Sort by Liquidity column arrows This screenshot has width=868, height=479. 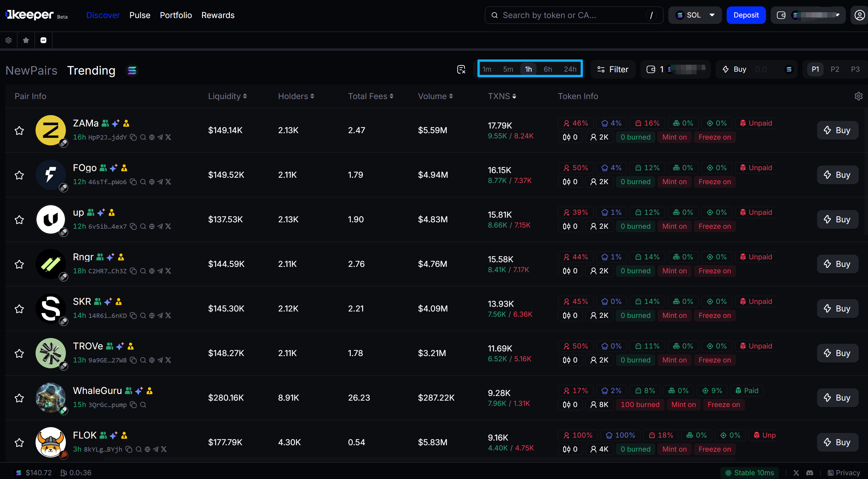245,96
